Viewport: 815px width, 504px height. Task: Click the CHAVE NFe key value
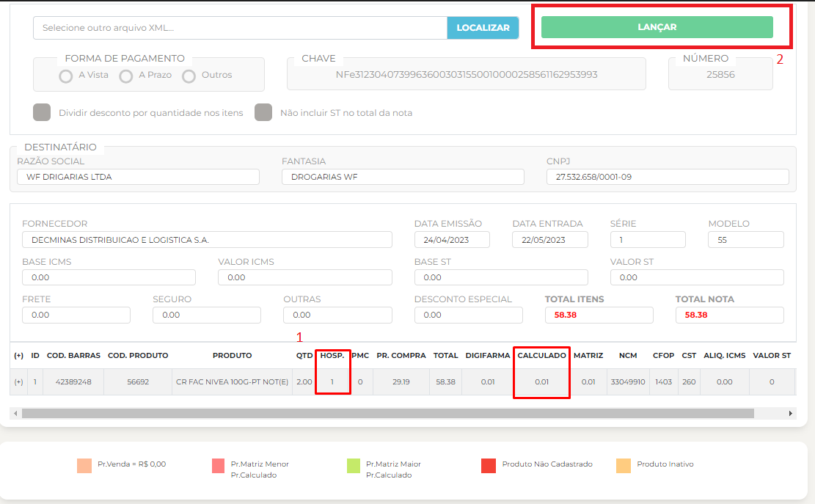pyautogui.click(x=467, y=74)
